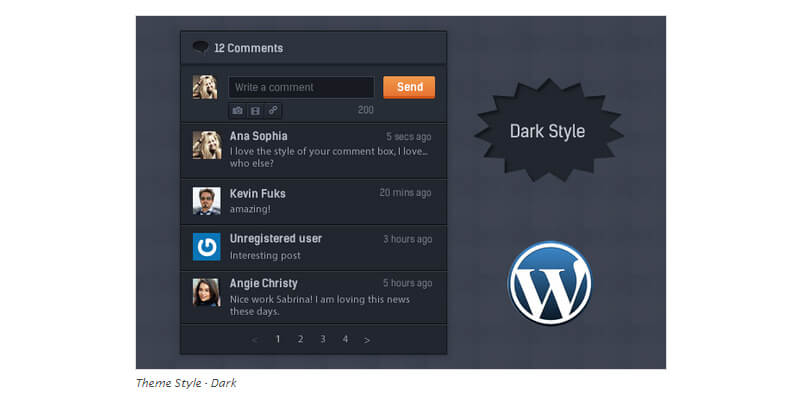Click the Unregistered user blue avatar
Viewport: 800px width, 400px height.
207,247
